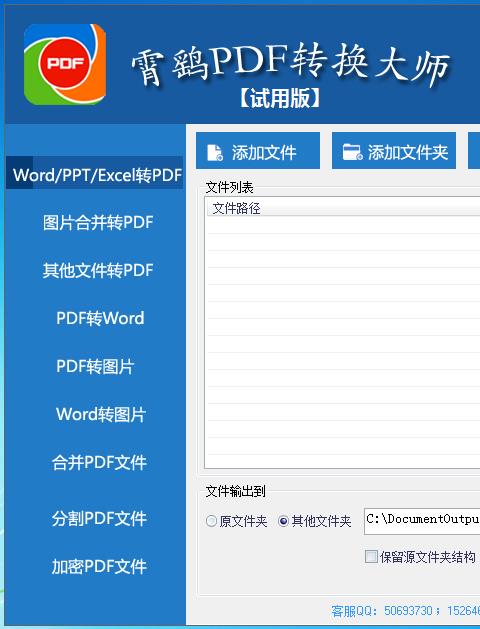Click the output path field C:\DocumentOutpu
Viewport: 480px width, 629px height.
point(422,521)
